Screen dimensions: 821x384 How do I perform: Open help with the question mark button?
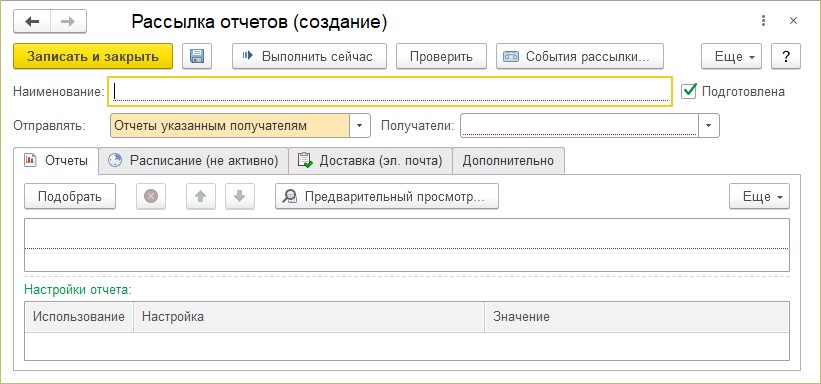[x=786, y=56]
